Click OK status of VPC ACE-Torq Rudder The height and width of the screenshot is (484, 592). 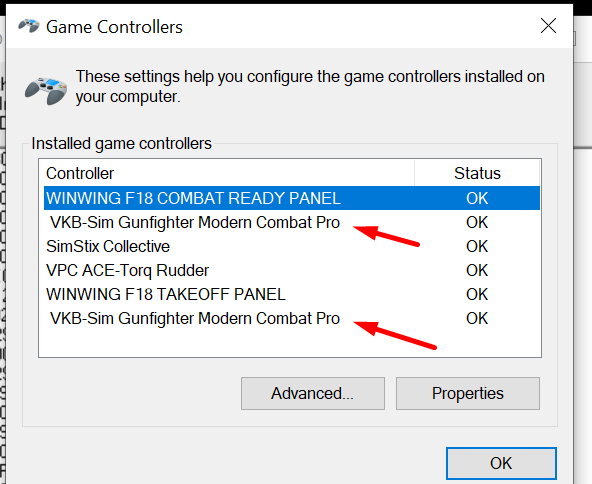point(477,270)
